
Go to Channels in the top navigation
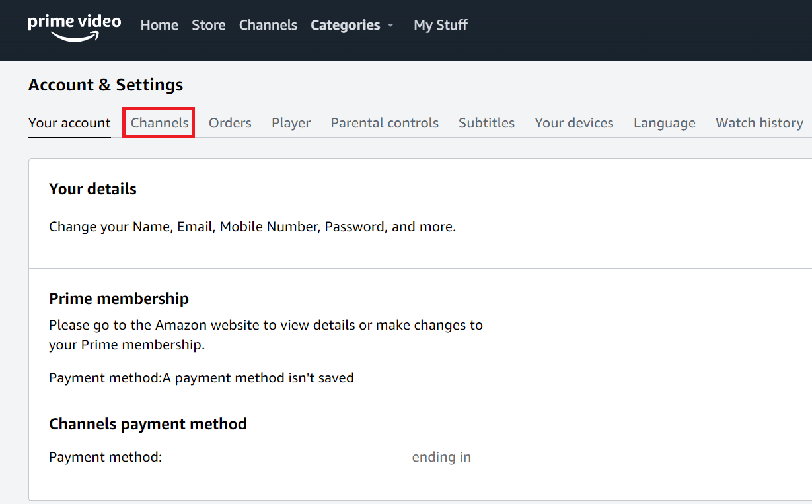pyautogui.click(x=268, y=25)
